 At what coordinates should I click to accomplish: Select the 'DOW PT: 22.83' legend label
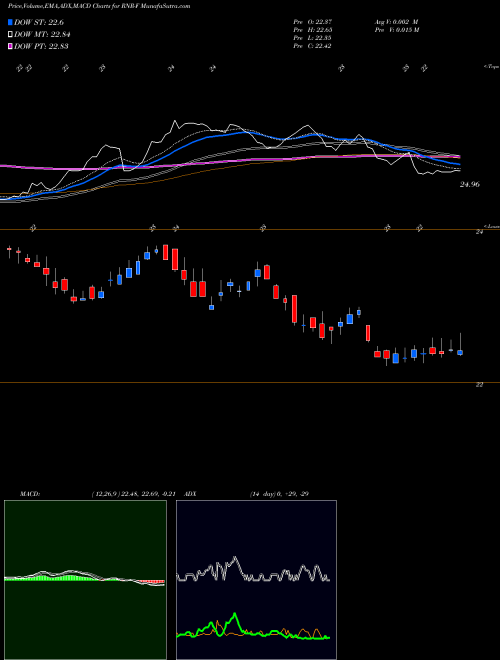click(41, 47)
